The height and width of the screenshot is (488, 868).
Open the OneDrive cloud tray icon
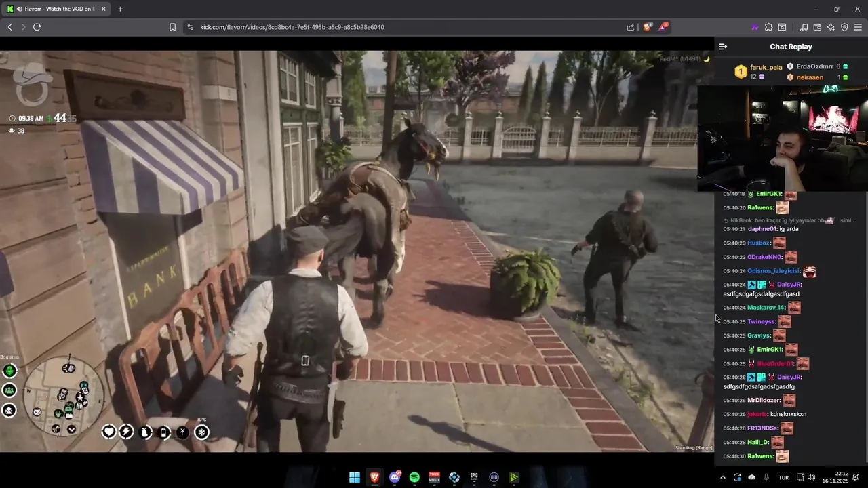(751, 477)
